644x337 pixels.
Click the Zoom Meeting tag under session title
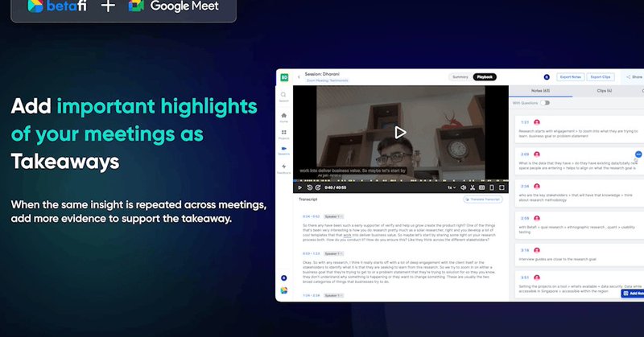[328, 81]
